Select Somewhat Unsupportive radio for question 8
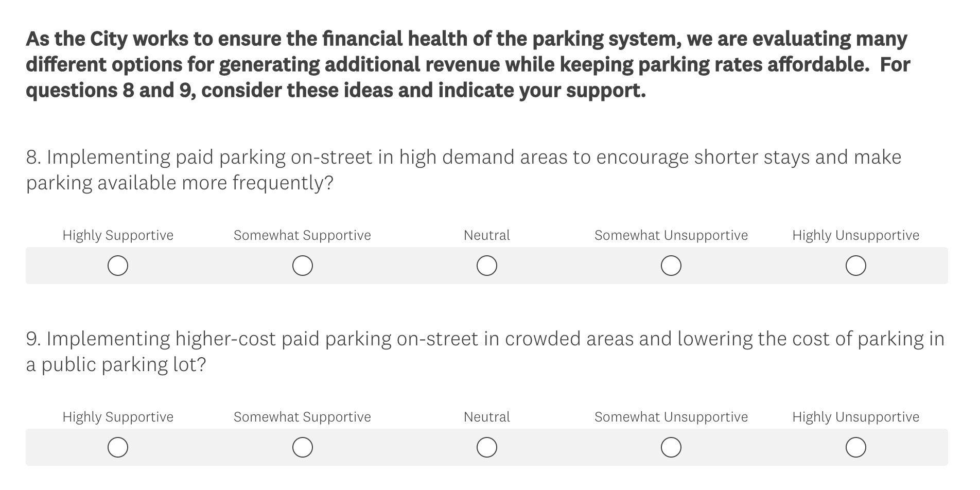 pos(671,266)
